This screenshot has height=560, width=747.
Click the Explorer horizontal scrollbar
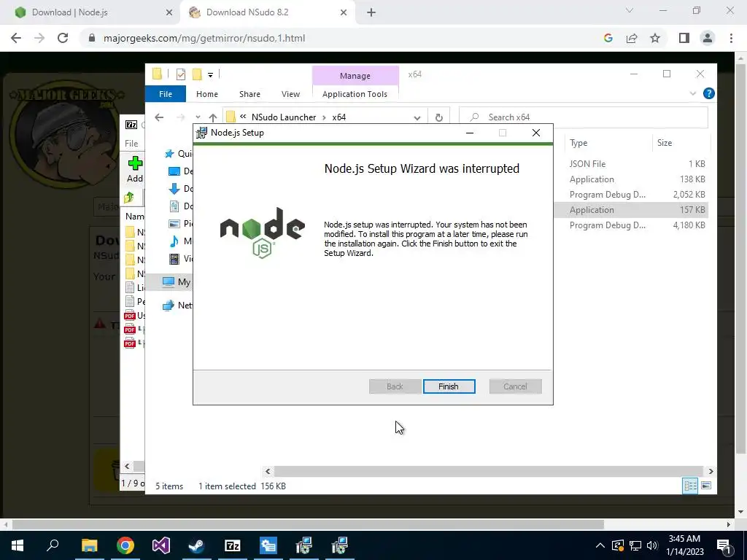(489, 471)
